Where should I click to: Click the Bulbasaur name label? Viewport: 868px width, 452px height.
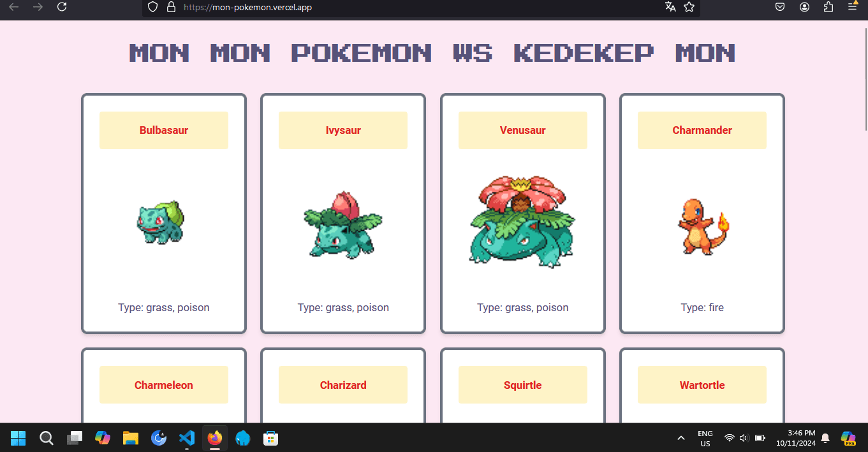pyautogui.click(x=164, y=130)
